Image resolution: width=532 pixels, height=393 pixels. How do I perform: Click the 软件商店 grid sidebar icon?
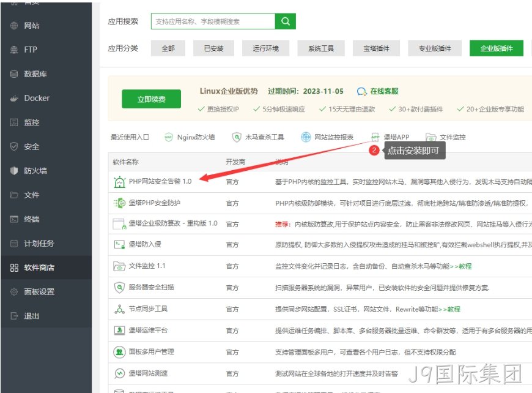[14, 268]
